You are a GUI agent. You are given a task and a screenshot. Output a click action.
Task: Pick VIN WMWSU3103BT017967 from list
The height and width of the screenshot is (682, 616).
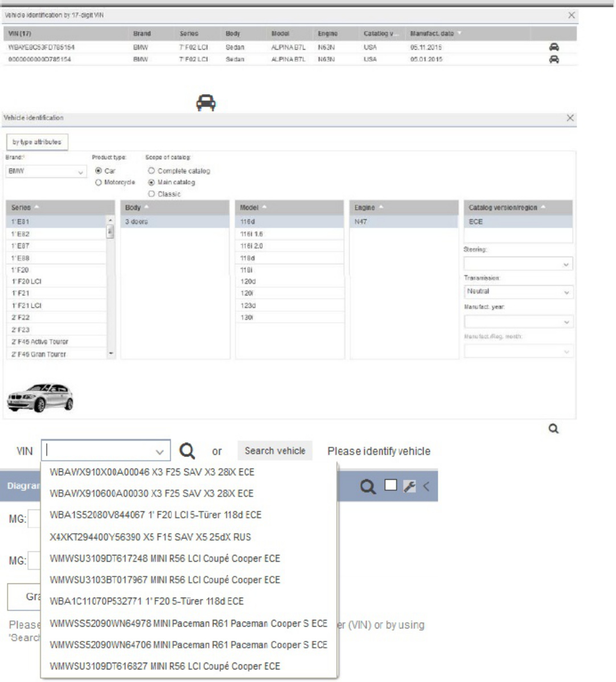click(x=188, y=580)
